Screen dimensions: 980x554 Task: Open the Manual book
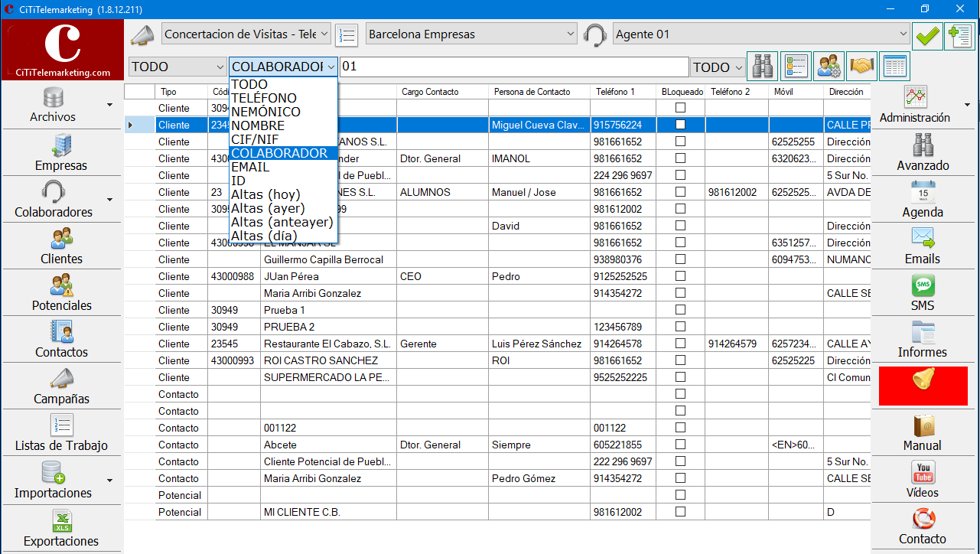pyautogui.click(x=923, y=432)
